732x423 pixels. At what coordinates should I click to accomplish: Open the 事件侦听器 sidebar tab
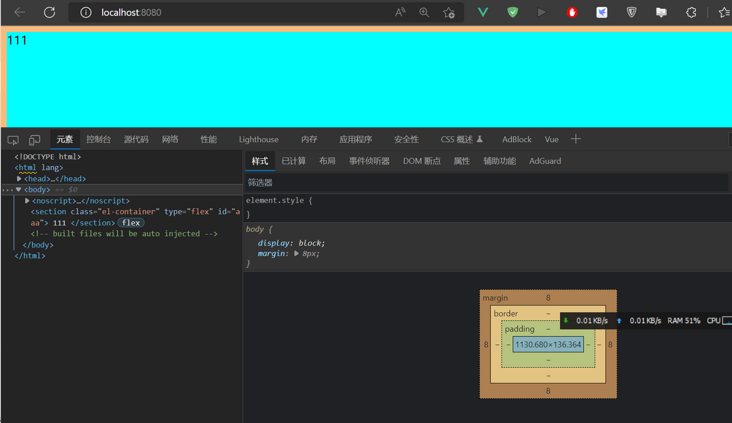[x=369, y=161]
